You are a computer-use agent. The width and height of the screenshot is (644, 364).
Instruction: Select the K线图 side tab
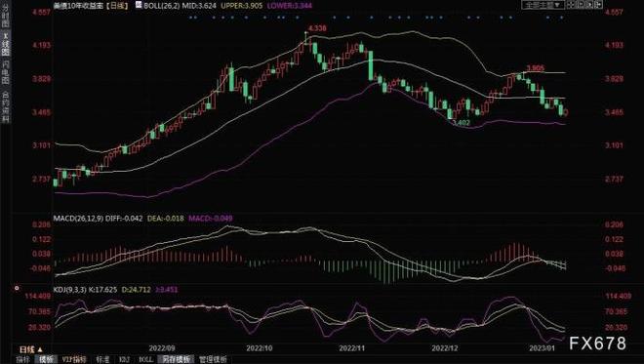(5, 44)
